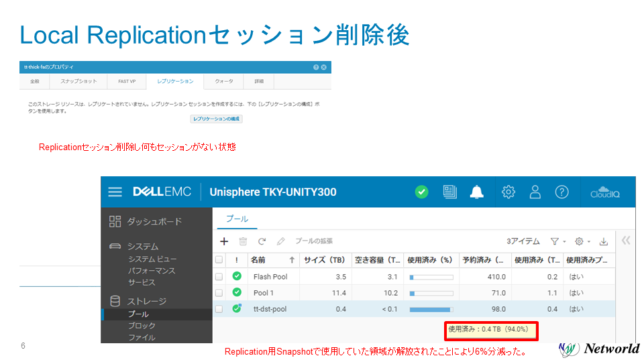This screenshot has width=644, height=362.
Task: Open システム ビュー in the sidebar
Action: click(152, 259)
